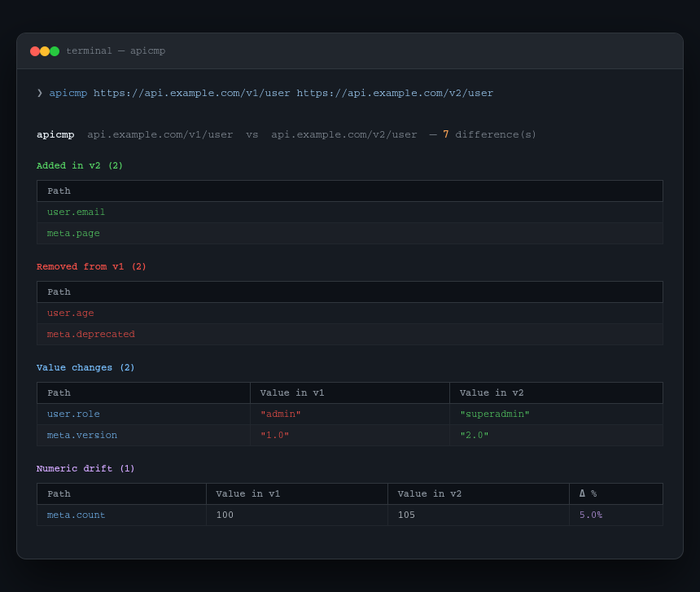The image size is (700, 592).
Task: Click the "admin" value cell
Action: [349, 414]
